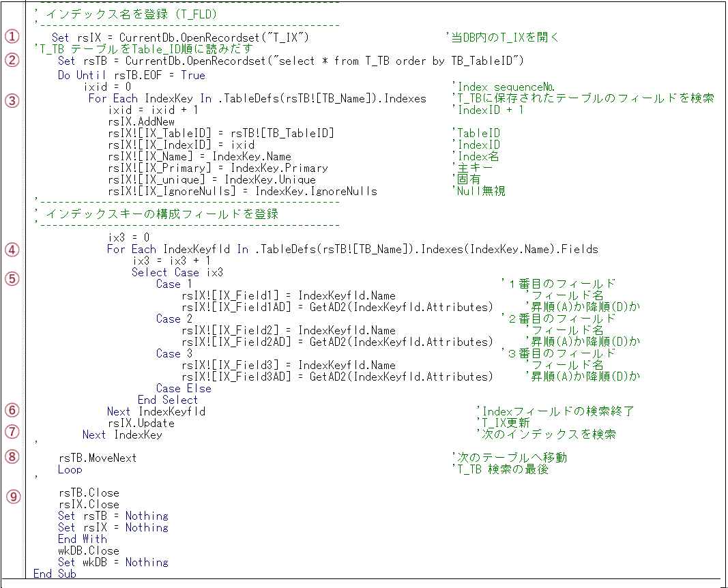Click the 'Case Else' line
This screenshot has height=588, width=728.
pyautogui.click(x=184, y=388)
